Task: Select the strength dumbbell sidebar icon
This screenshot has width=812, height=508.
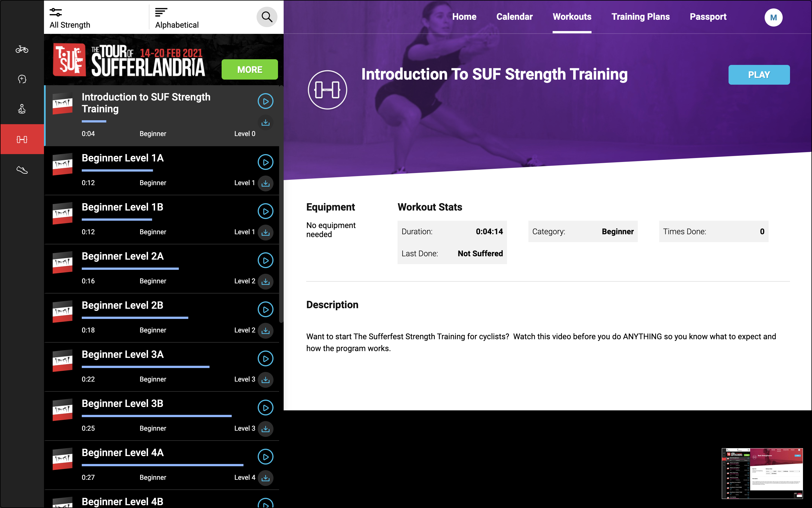Action: click(x=22, y=139)
